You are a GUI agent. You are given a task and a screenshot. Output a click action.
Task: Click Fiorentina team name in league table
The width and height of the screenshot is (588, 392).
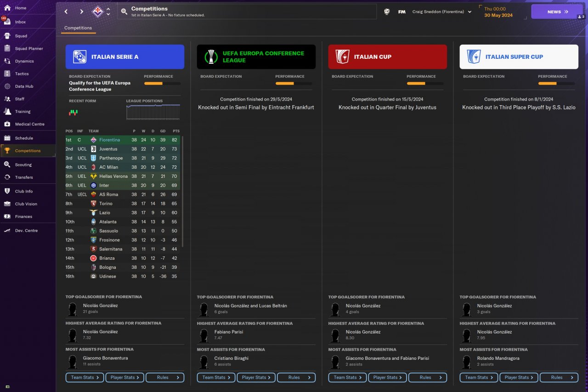[110, 140]
